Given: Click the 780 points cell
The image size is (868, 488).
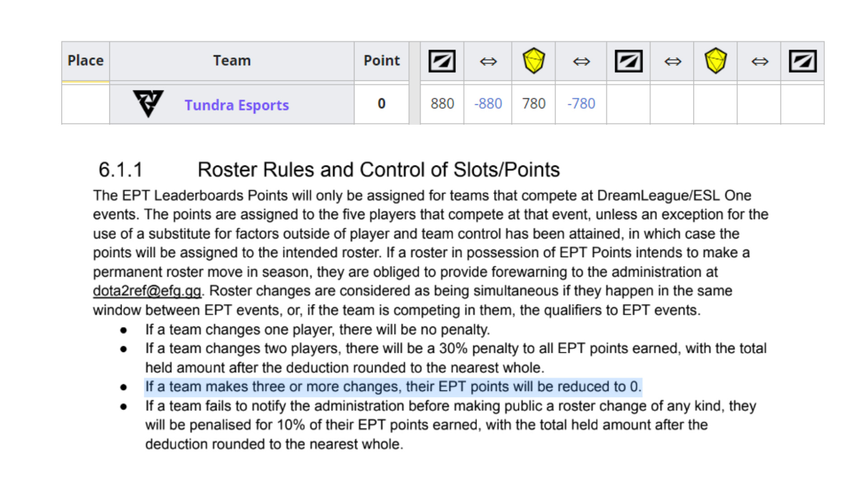Looking at the screenshot, I should [x=533, y=103].
